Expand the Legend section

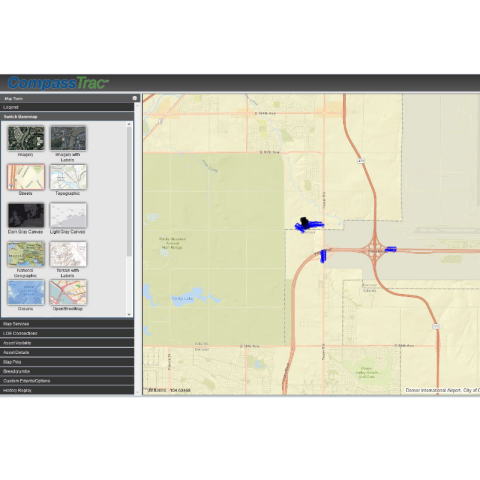pyautogui.click(x=67, y=107)
